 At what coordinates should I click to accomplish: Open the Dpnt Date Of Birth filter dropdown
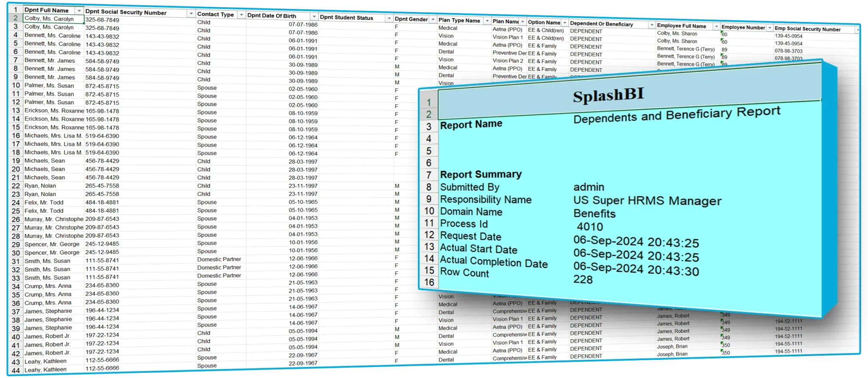coord(314,17)
